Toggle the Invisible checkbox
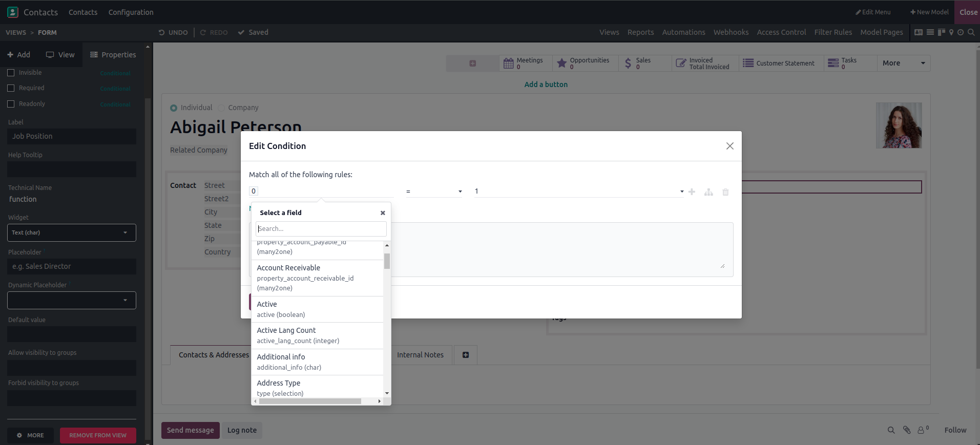The image size is (980, 445). click(x=11, y=73)
